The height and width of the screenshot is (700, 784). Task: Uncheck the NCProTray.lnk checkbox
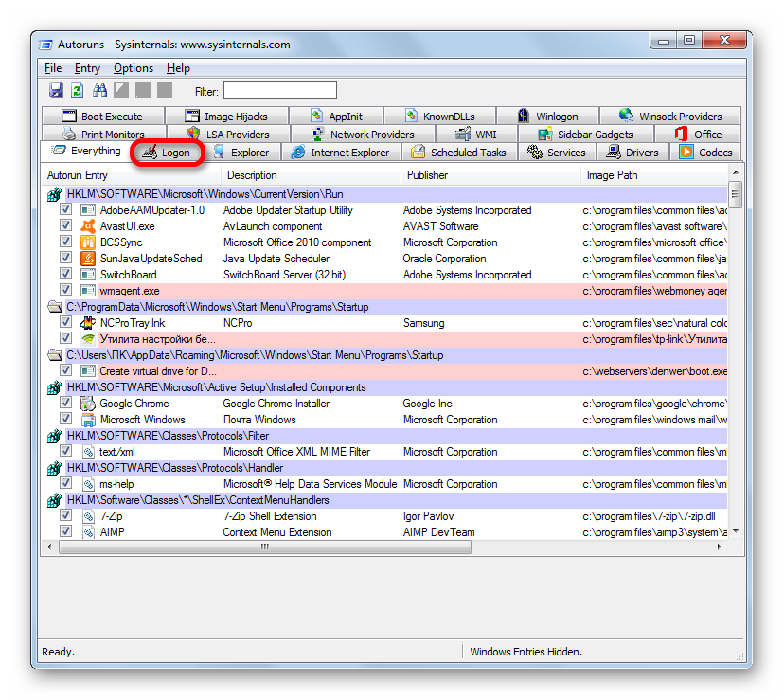click(65, 322)
